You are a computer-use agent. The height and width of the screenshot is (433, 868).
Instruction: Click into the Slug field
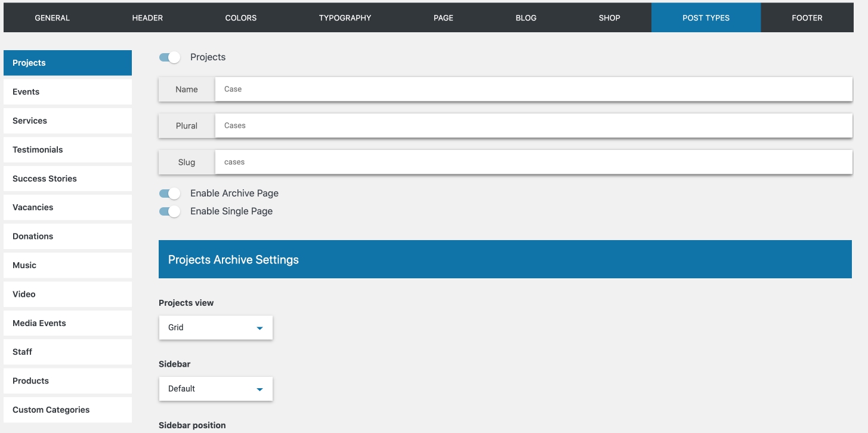pyautogui.click(x=533, y=162)
